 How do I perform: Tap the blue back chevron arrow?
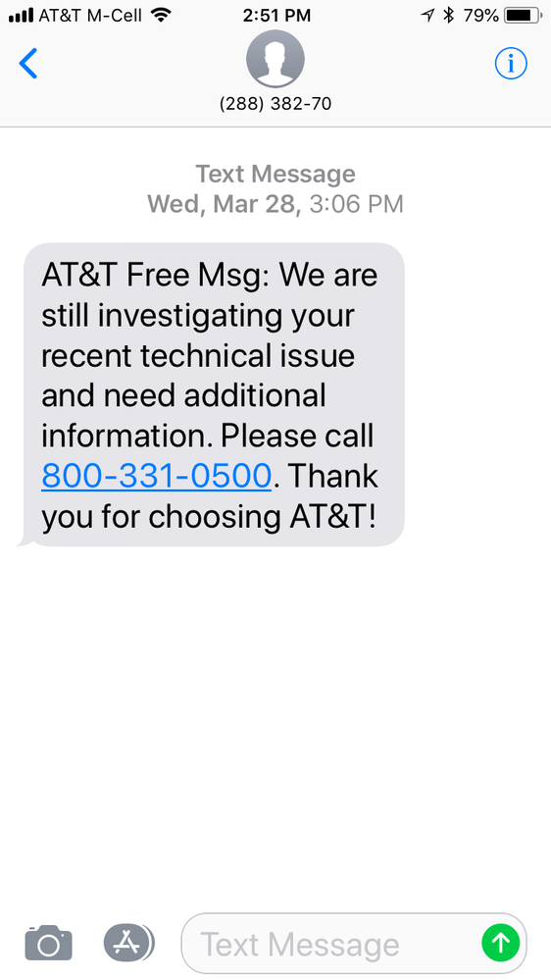click(28, 63)
